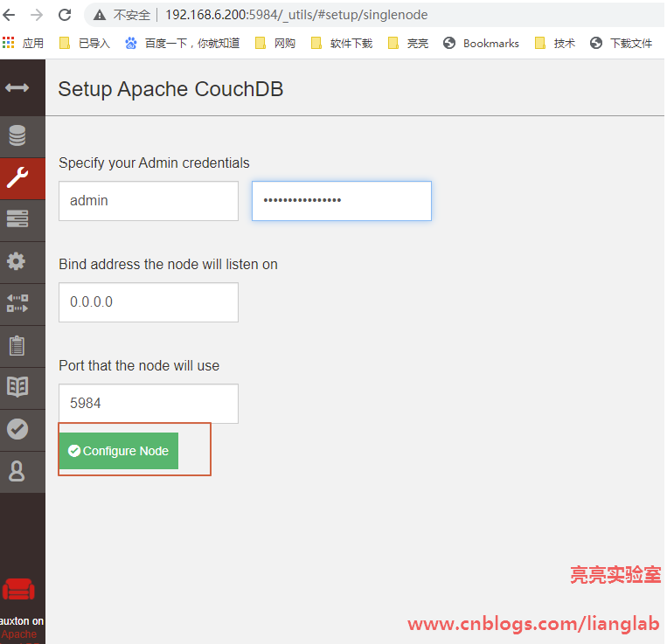Open the Configuration gear in the sidebar
This screenshot has height=644, width=667.
pos(16,261)
